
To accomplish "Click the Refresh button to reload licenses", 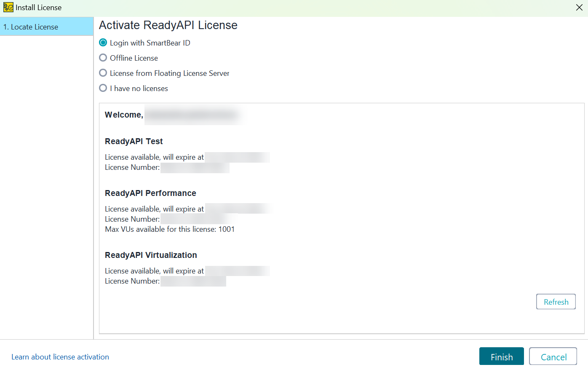I will 556,301.
